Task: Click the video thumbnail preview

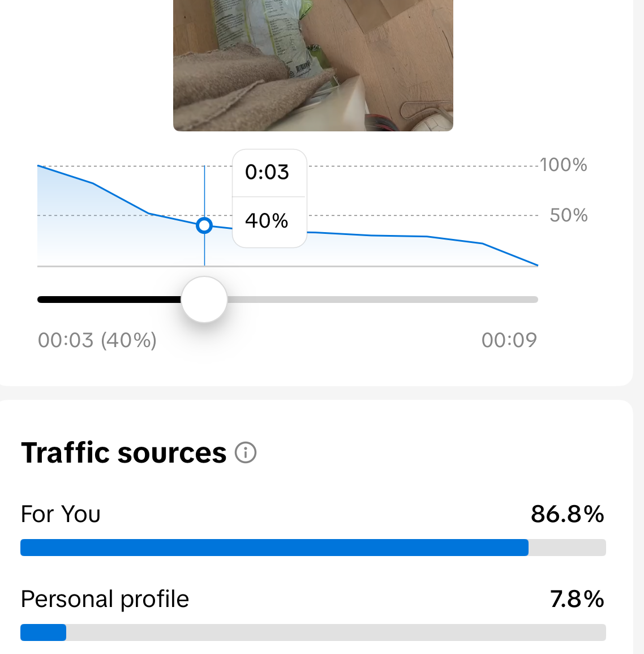Action: [313, 66]
